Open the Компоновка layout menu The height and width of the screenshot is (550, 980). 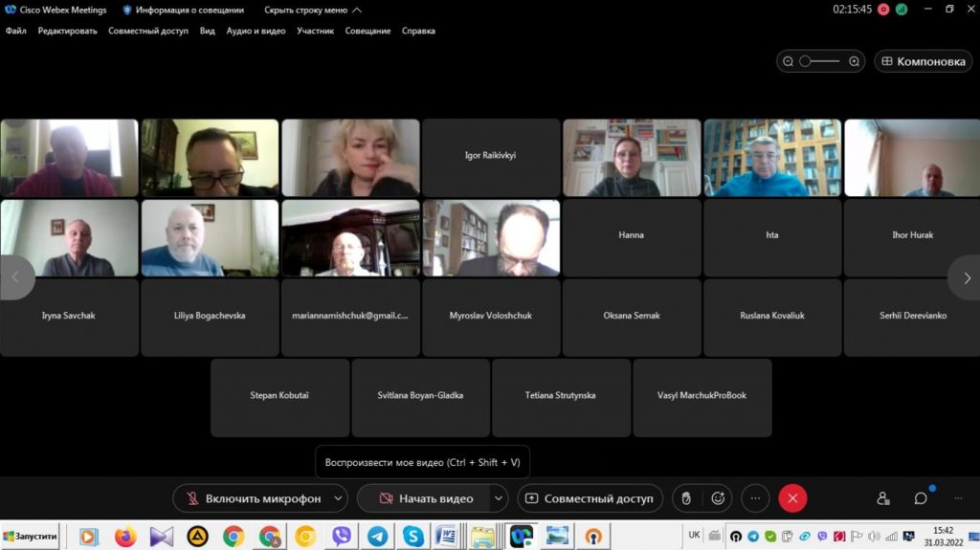pyautogui.click(x=924, y=61)
